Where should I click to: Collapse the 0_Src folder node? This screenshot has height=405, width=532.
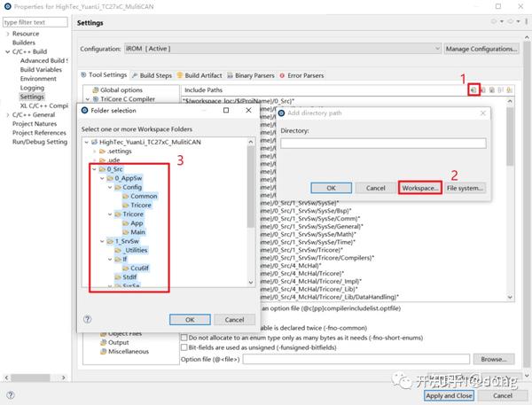point(94,169)
